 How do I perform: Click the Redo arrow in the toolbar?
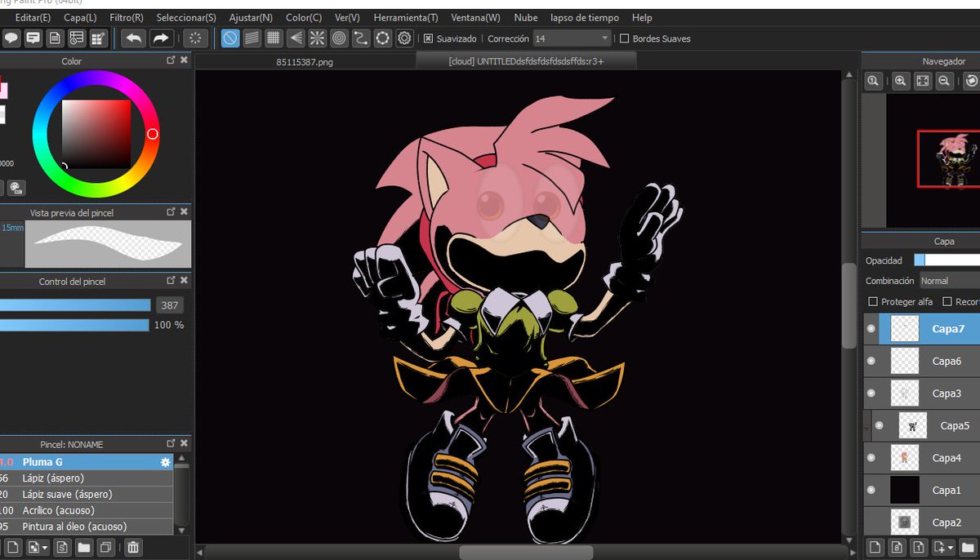pos(161,38)
